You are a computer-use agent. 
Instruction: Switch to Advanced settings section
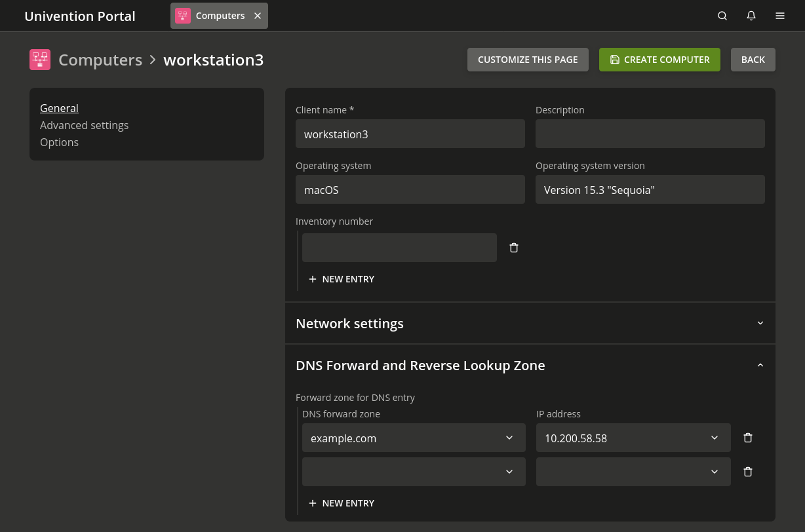[x=84, y=125]
